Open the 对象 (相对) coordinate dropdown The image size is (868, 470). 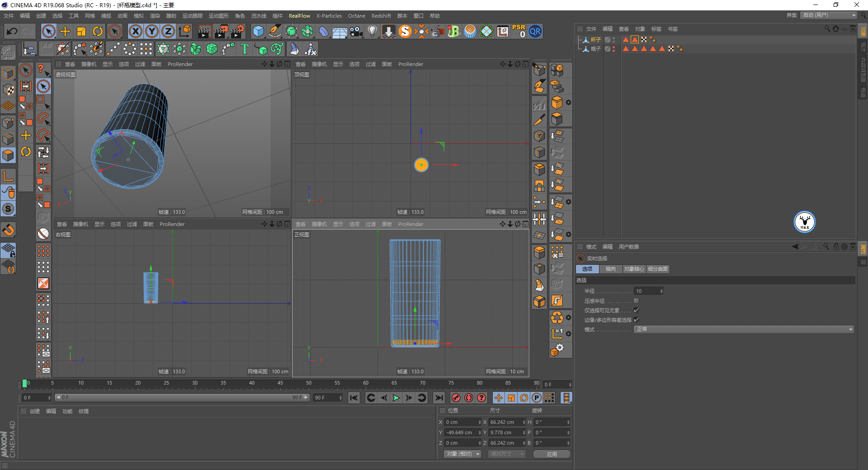462,454
